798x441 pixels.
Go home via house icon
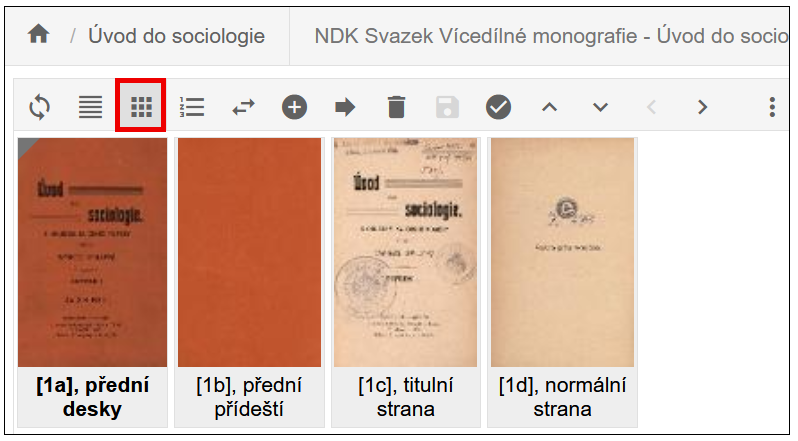coord(39,35)
